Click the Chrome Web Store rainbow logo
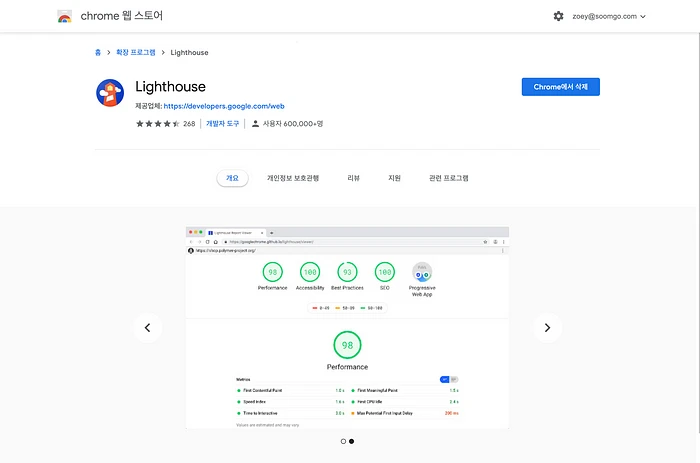Viewport: 700px width, 463px height. pos(64,16)
